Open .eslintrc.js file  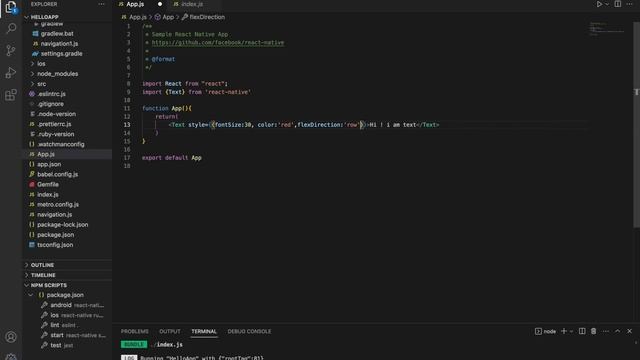click(x=51, y=94)
